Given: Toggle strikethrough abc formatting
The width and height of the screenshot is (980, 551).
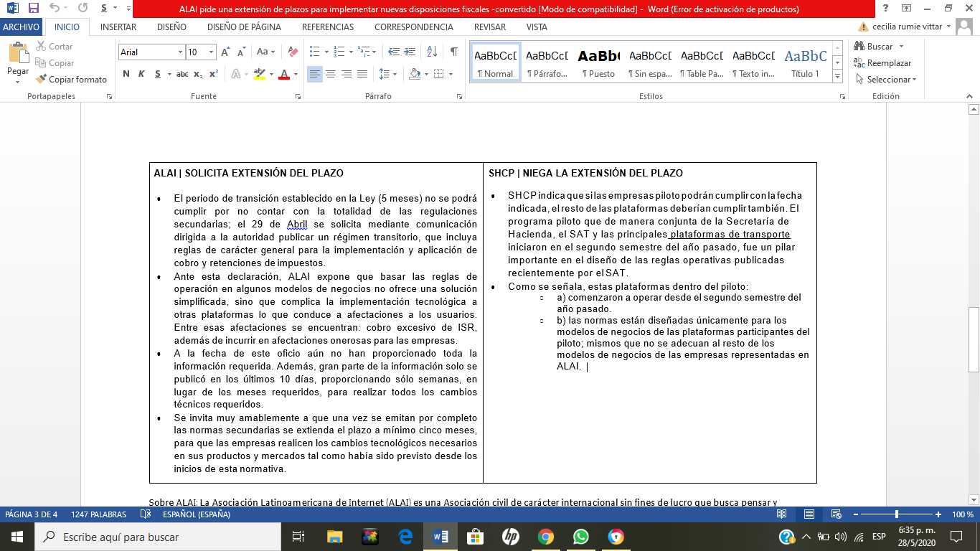Looking at the screenshot, I should click(x=182, y=74).
